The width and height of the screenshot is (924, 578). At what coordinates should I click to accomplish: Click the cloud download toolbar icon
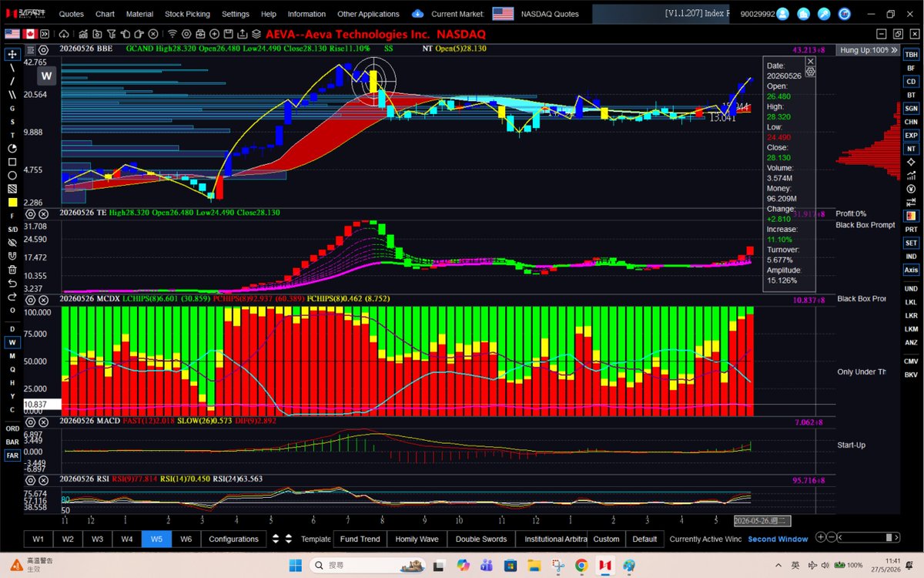(62, 34)
